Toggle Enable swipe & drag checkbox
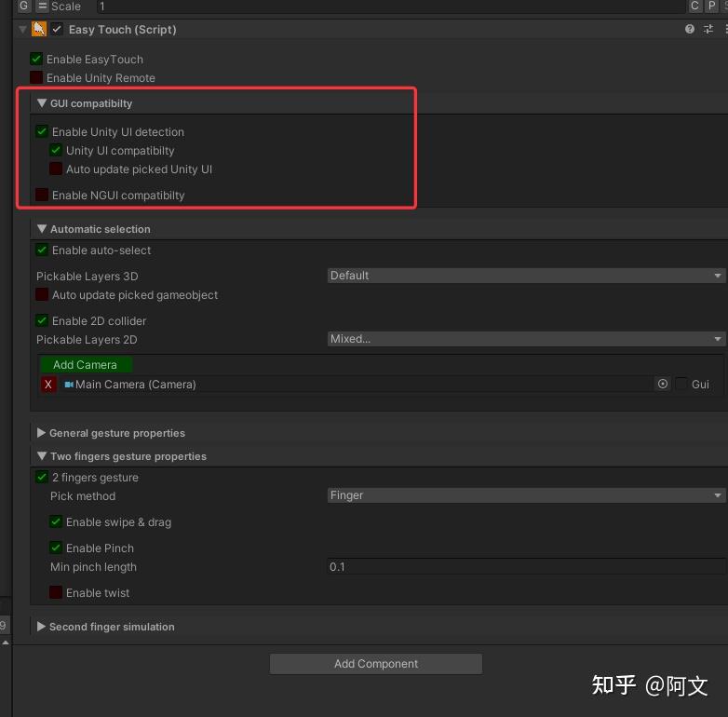The width and height of the screenshot is (728, 717). coord(56,521)
